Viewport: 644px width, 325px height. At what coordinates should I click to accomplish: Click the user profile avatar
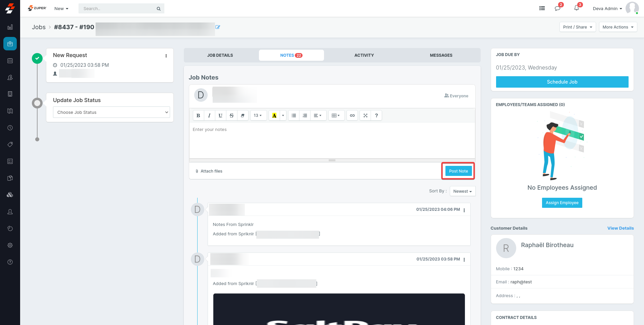[x=632, y=8]
